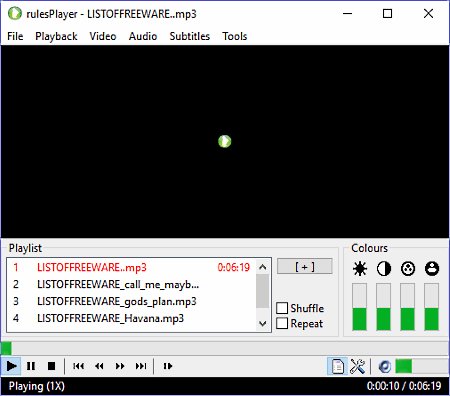Enable the Shuffle checkbox
The width and height of the screenshot is (450, 396).
(x=282, y=308)
